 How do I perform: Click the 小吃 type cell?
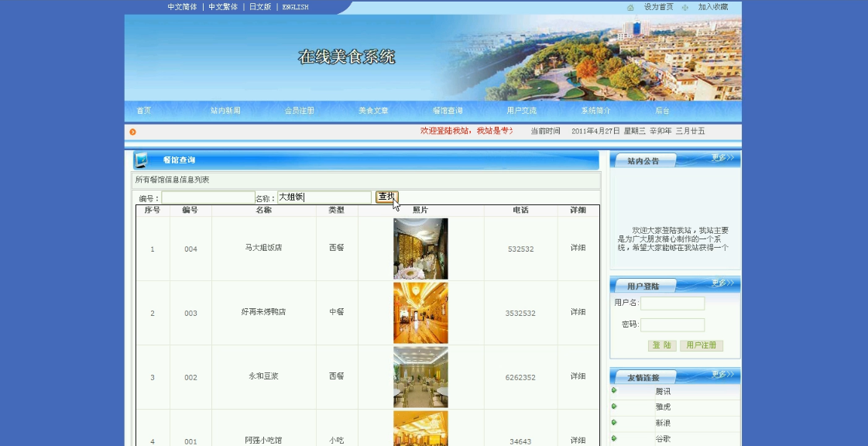click(337, 441)
